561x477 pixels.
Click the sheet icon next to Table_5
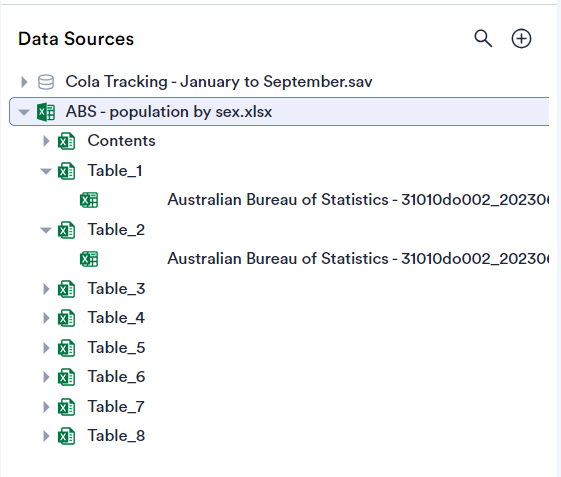(x=67, y=348)
